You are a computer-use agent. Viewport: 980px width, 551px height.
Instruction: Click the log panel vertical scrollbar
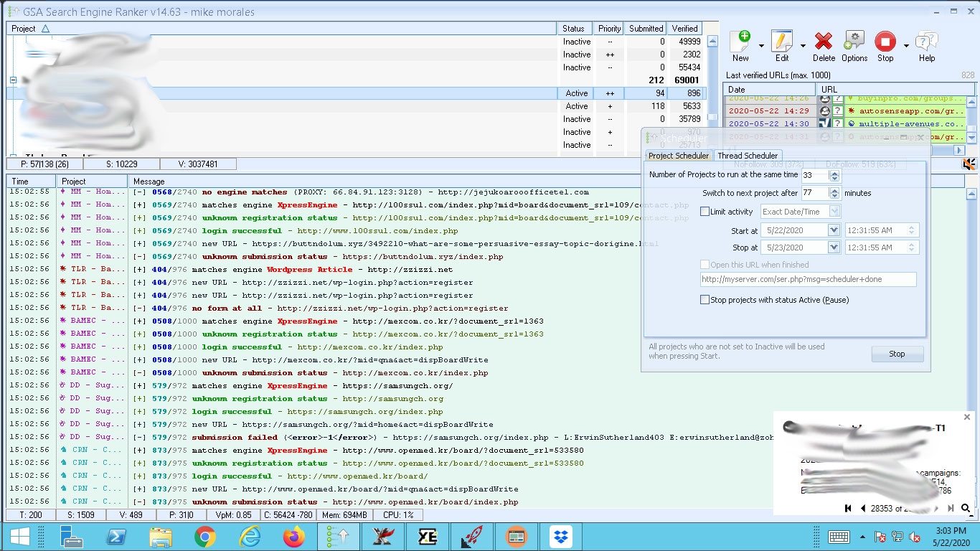[971, 347]
